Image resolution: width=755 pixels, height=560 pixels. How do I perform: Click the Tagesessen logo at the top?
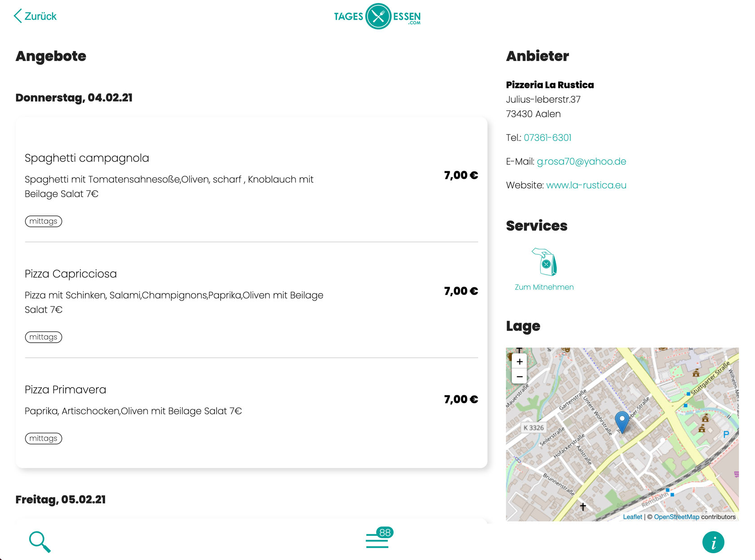coord(377,16)
